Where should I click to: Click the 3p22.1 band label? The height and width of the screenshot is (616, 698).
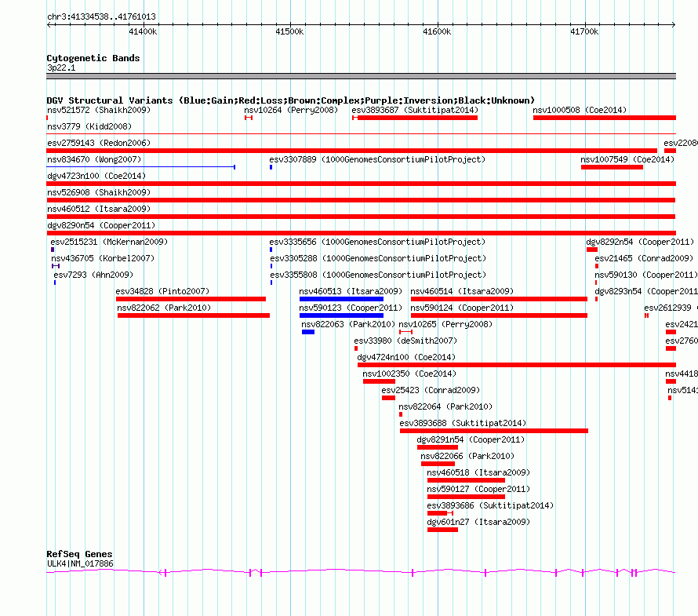61,67
